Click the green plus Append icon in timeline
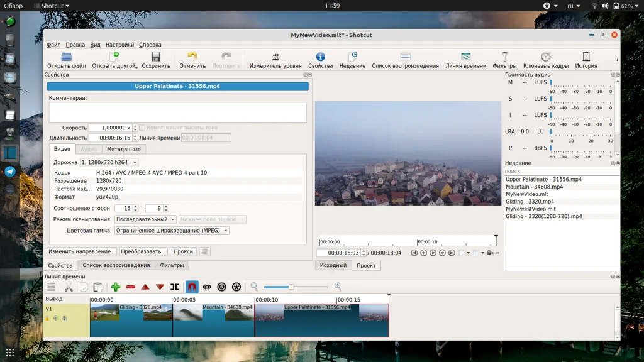644x362 pixels. [x=115, y=287]
